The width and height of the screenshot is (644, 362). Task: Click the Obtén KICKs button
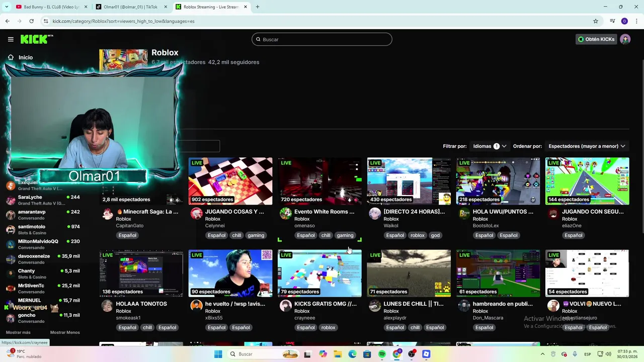tap(596, 39)
